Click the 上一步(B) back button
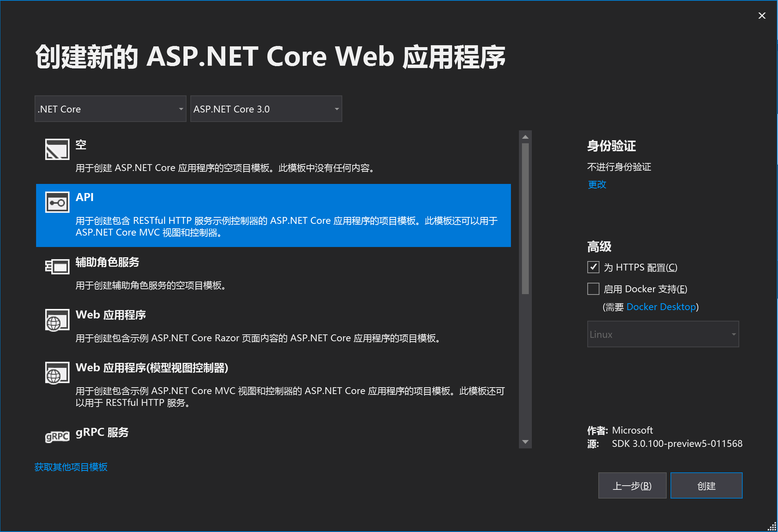 pyautogui.click(x=632, y=486)
